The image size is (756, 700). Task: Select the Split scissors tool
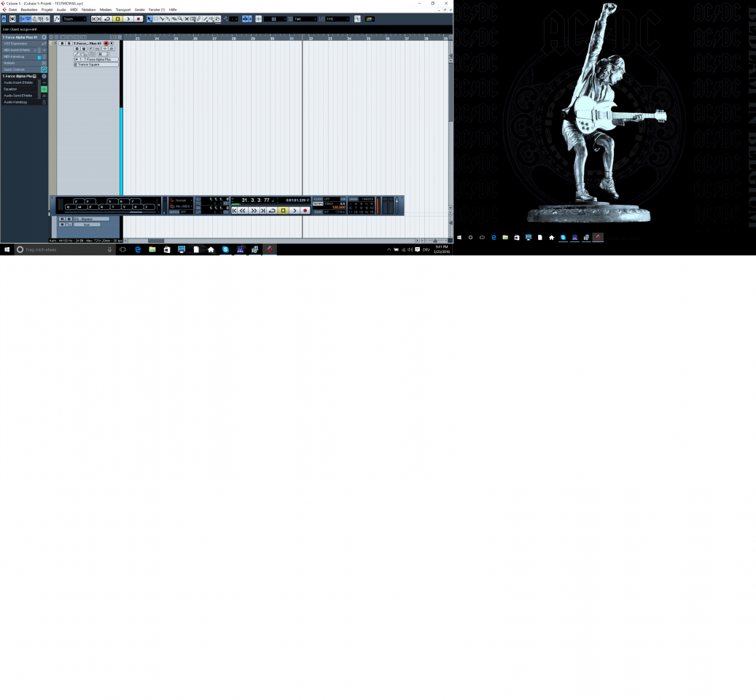tap(162, 19)
